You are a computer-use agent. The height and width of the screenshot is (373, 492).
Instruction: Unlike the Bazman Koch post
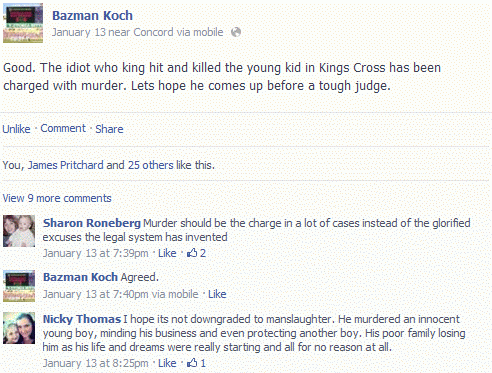pyautogui.click(x=16, y=129)
